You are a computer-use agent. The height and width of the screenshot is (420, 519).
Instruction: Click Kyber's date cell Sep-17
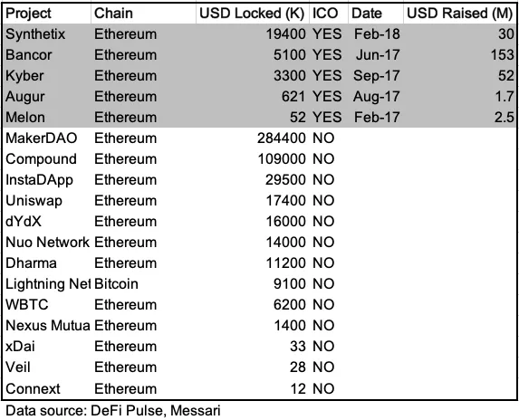(x=376, y=76)
